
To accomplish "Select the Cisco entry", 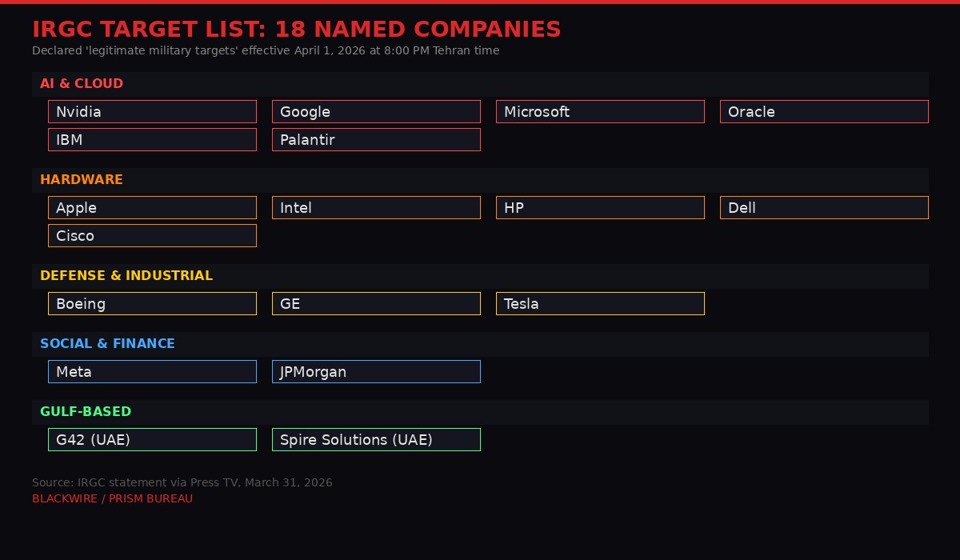I will click(152, 236).
